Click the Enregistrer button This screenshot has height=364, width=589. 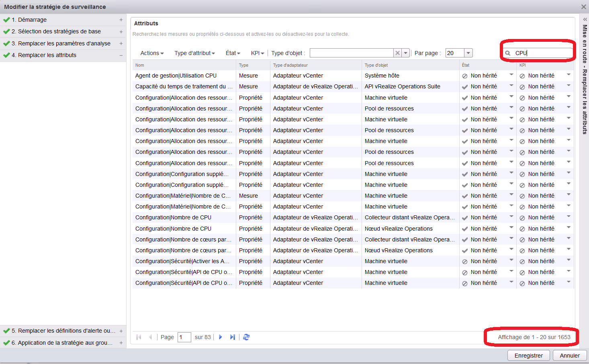(528, 356)
